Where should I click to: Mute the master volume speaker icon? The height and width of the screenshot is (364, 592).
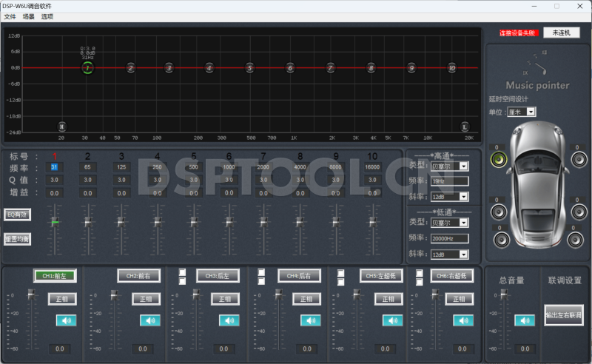click(525, 320)
